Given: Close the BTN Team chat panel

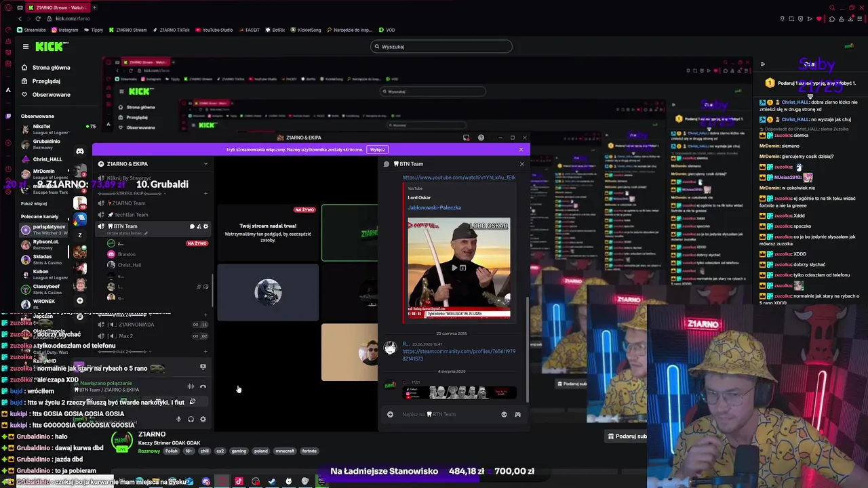Looking at the screenshot, I should pyautogui.click(x=521, y=164).
